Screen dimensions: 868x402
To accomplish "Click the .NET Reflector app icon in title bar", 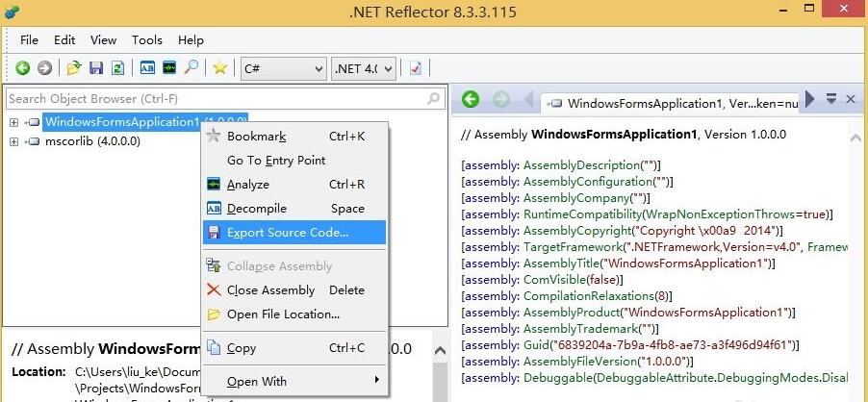I will 12,10.
